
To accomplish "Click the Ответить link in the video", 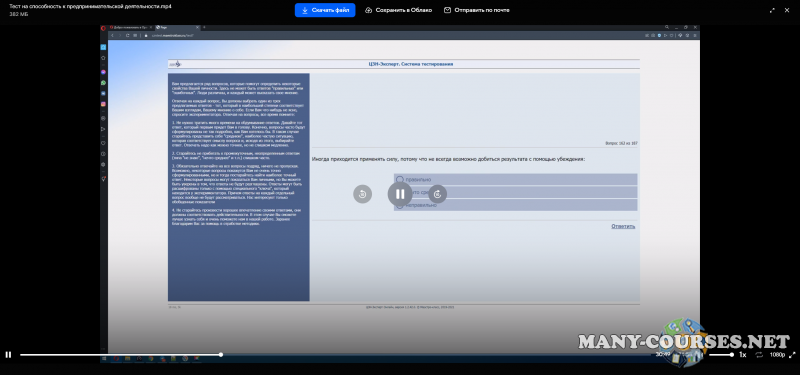I will 623,226.
